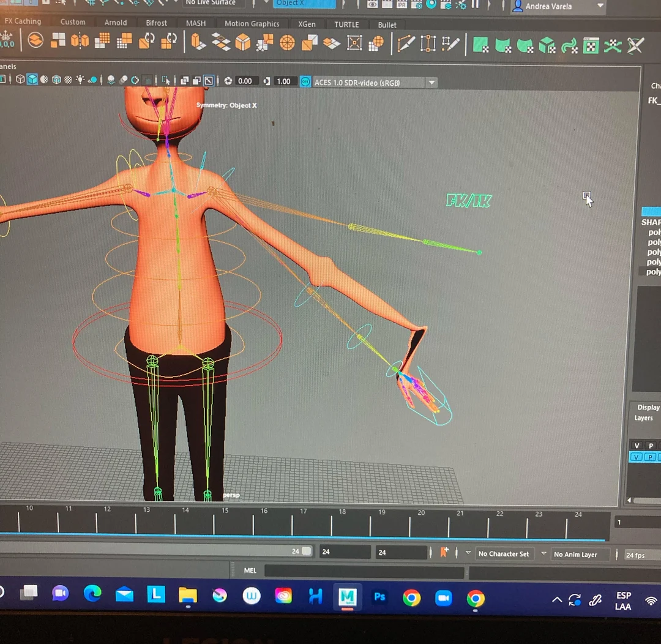Click the orange cube shelf icon
Image resolution: width=661 pixels, height=644 pixels.
click(x=243, y=42)
